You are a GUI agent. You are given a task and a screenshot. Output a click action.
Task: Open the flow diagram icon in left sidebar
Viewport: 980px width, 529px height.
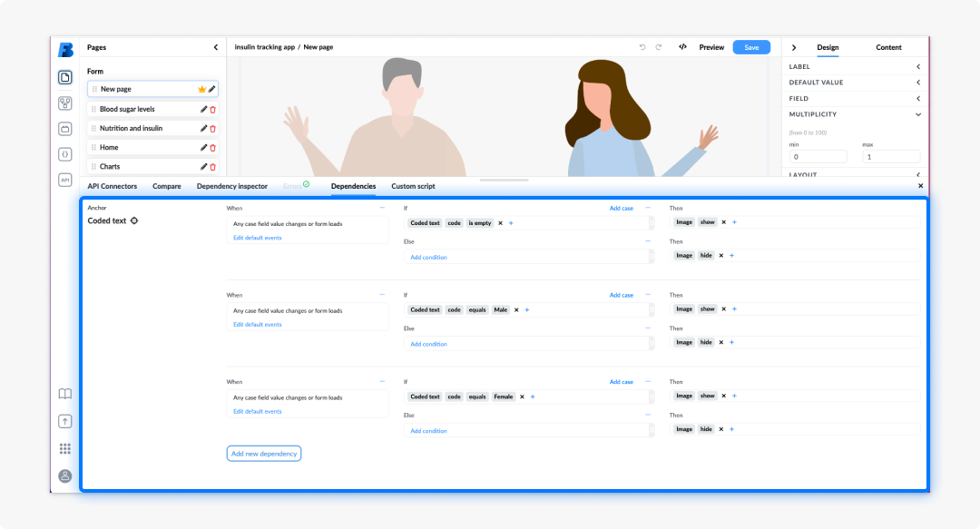65,103
